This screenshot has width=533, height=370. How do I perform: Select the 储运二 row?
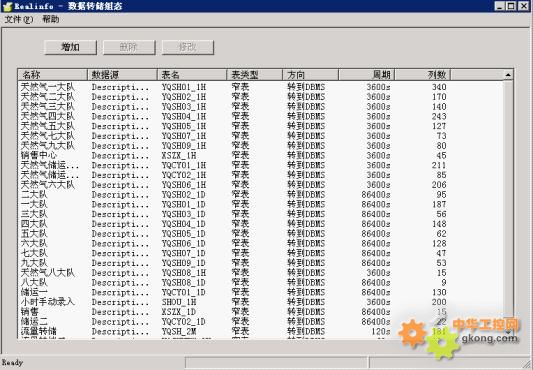click(x=260, y=322)
